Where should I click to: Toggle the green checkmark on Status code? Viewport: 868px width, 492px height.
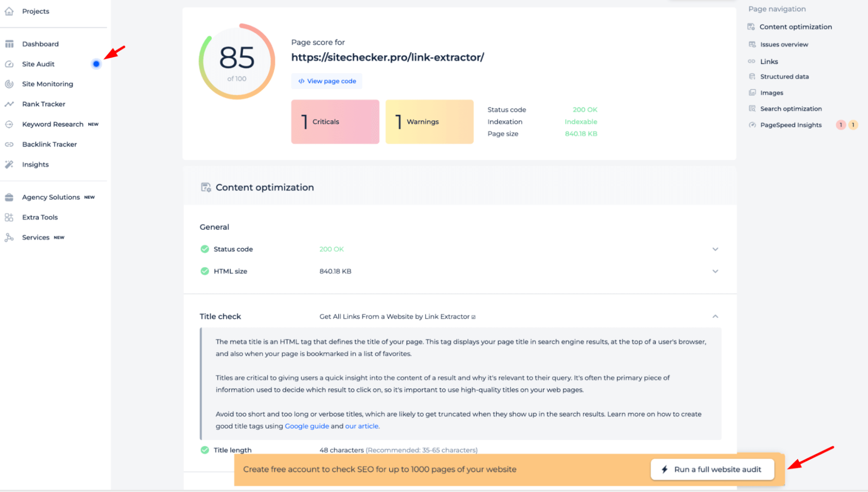click(205, 249)
